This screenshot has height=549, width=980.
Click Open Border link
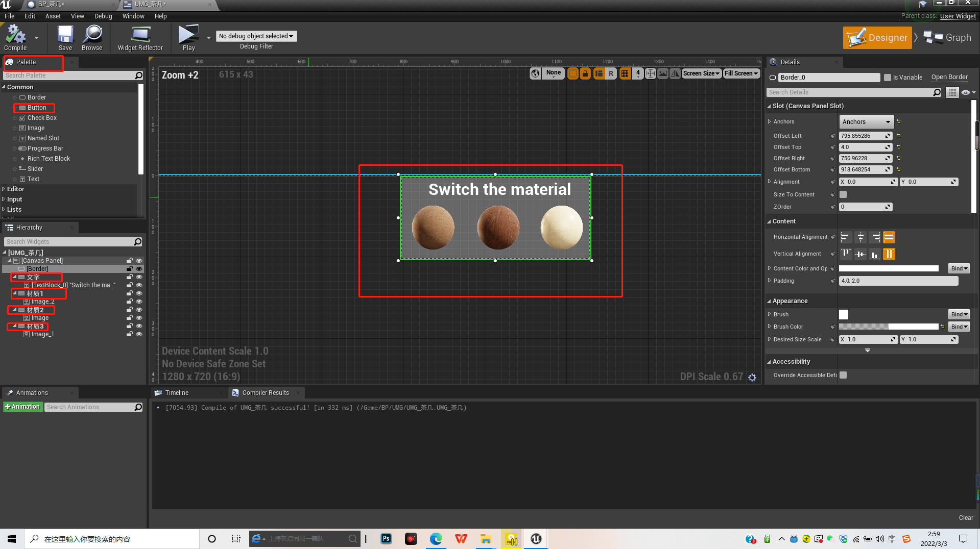coord(949,78)
